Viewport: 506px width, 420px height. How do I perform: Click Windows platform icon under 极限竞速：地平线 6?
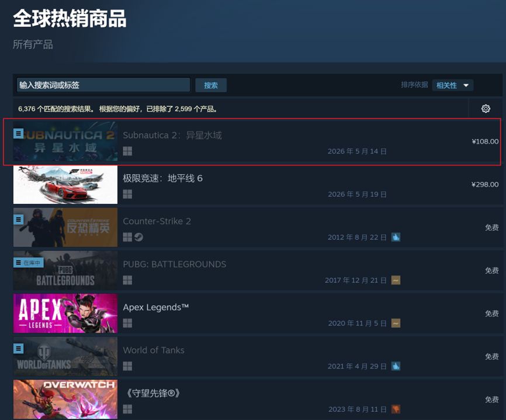point(127,194)
